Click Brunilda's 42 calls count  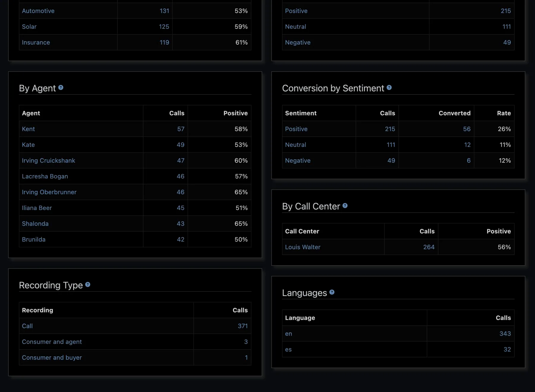(x=180, y=239)
